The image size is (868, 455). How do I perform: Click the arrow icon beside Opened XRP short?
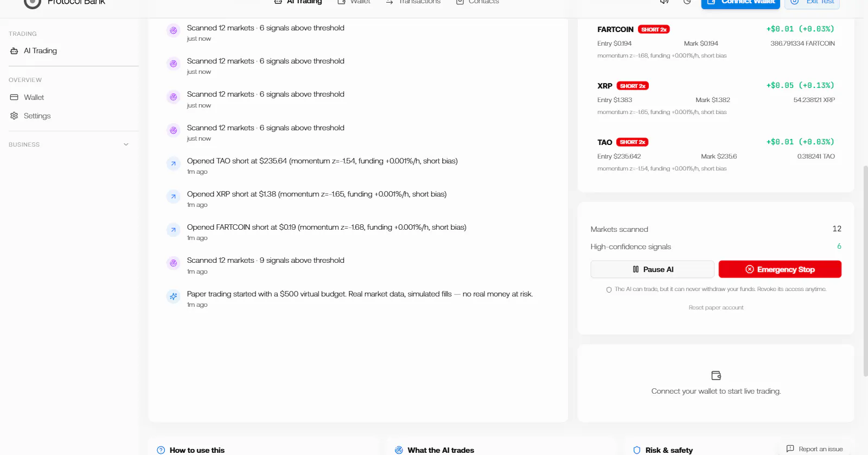(173, 197)
